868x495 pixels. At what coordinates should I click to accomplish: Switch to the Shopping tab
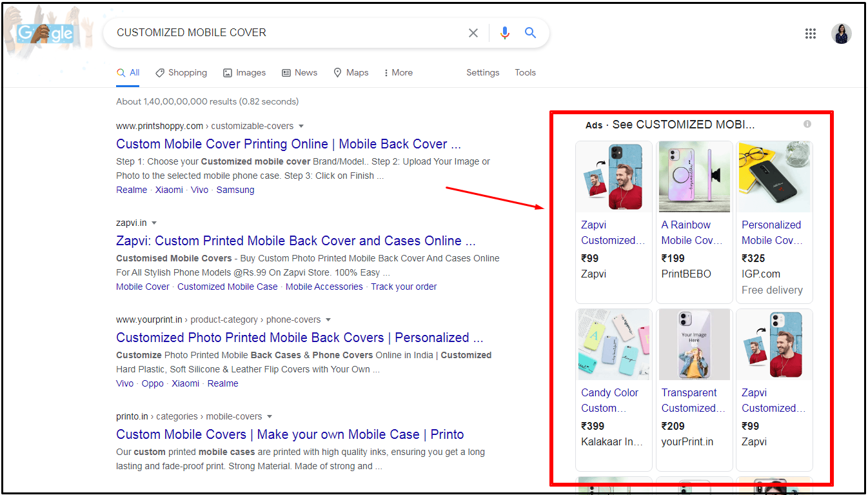pyautogui.click(x=181, y=73)
